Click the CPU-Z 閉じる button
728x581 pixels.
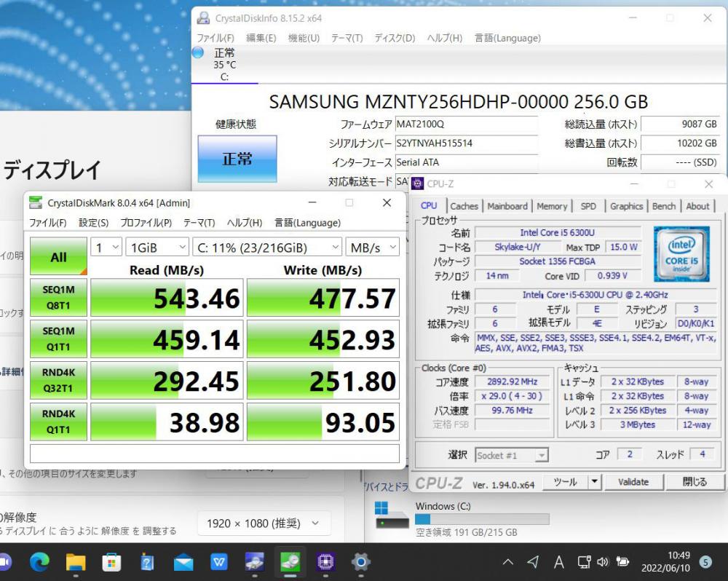click(x=695, y=481)
